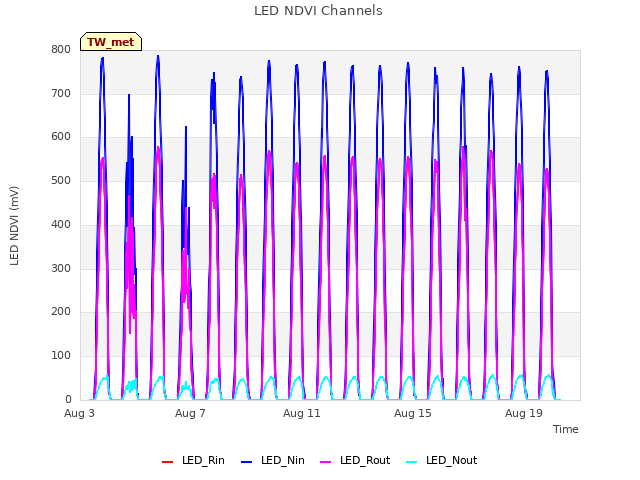
Task: Click the blue LED_Nin legend color marker
Action: point(247,462)
